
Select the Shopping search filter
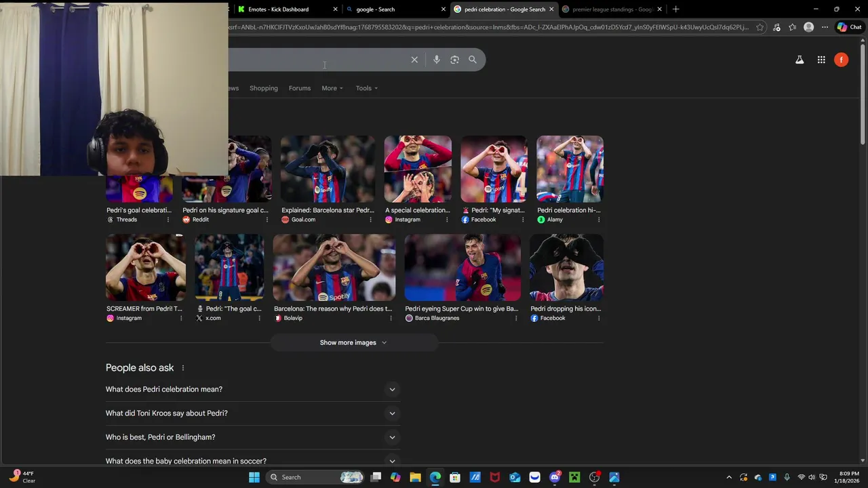tap(264, 88)
